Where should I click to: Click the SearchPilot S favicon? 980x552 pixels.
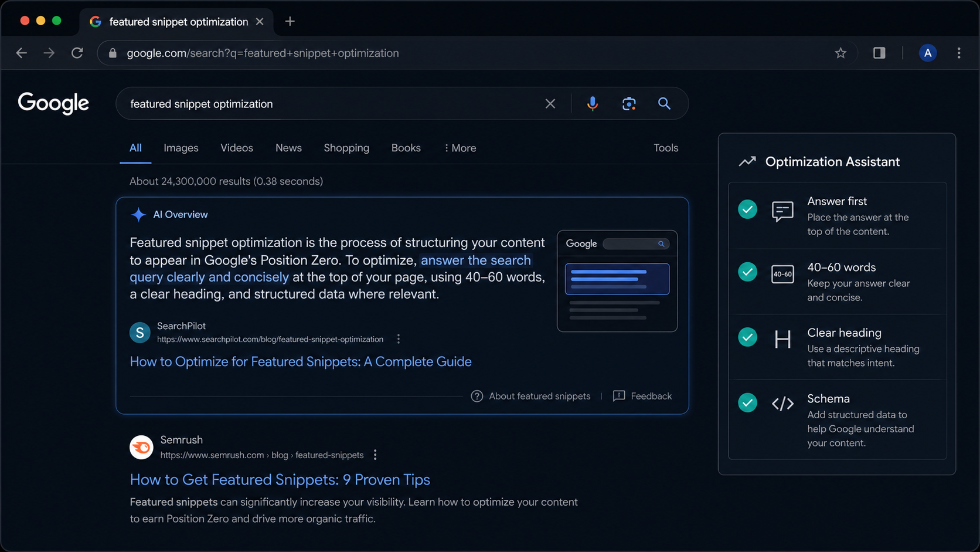click(140, 333)
